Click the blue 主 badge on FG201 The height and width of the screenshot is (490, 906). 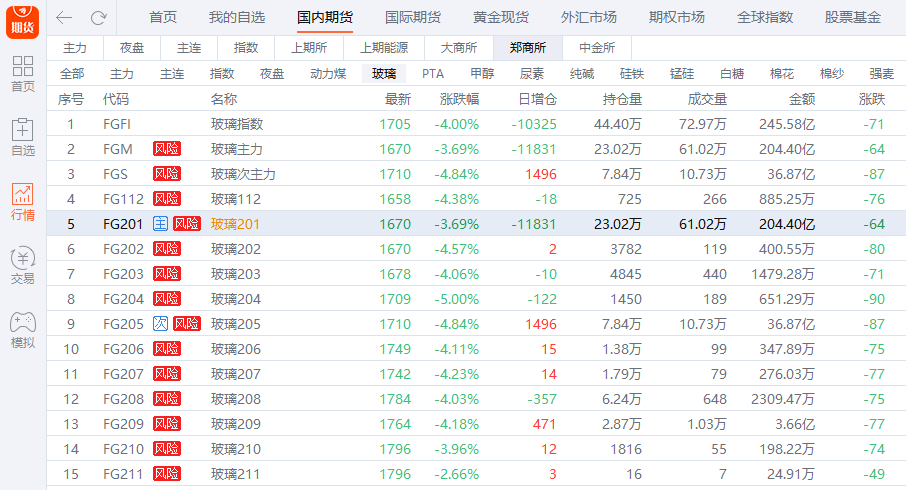[160, 224]
